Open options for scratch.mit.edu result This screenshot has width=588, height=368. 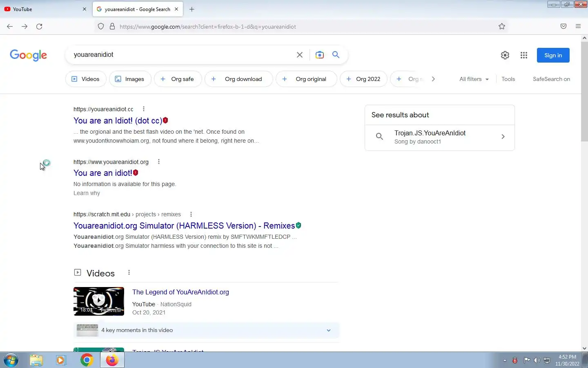(191, 214)
